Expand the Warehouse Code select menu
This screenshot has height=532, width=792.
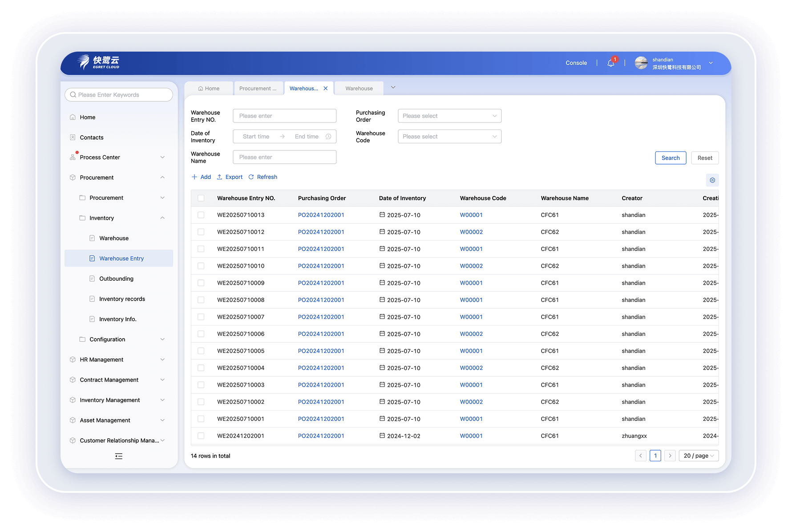click(x=449, y=136)
